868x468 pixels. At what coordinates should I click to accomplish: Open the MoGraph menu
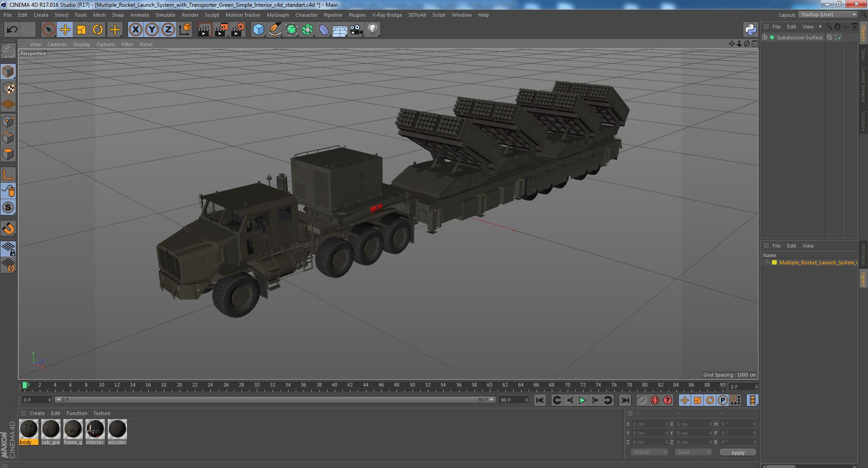tap(278, 15)
